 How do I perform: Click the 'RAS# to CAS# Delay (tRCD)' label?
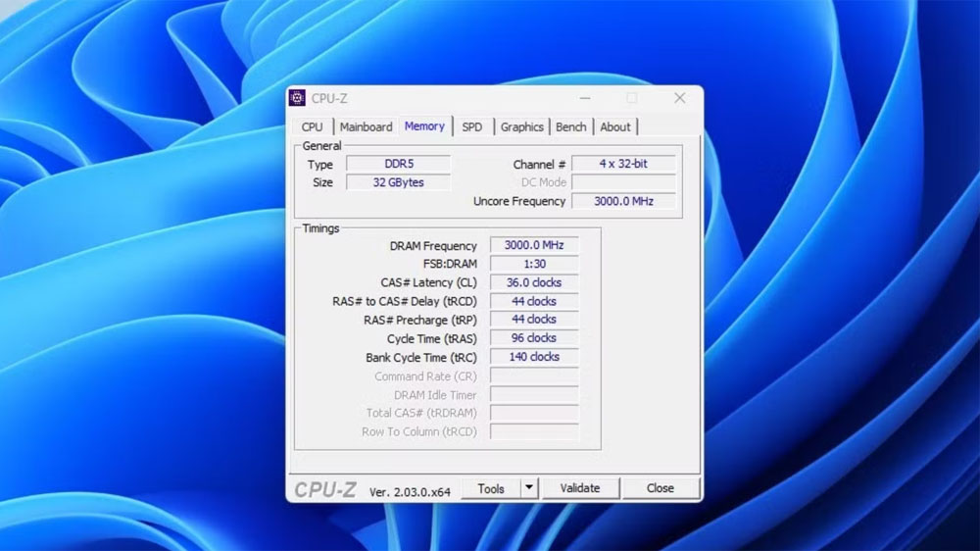click(x=405, y=301)
